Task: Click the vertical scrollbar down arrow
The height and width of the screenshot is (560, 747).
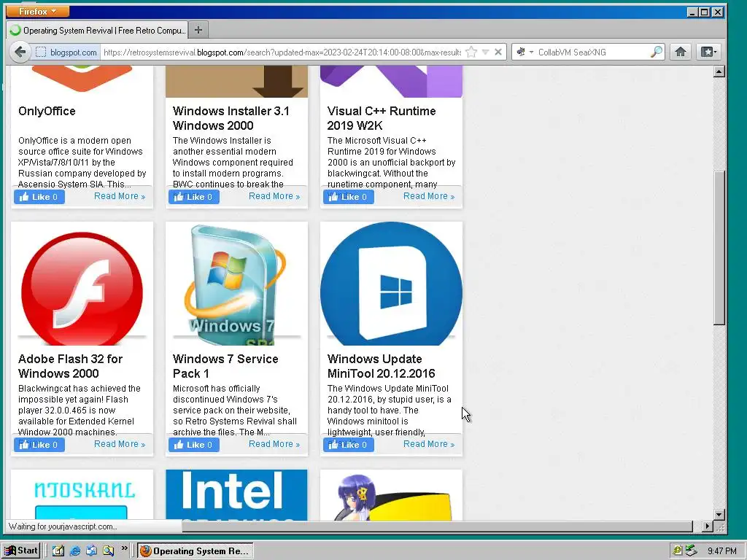Action: point(719,514)
